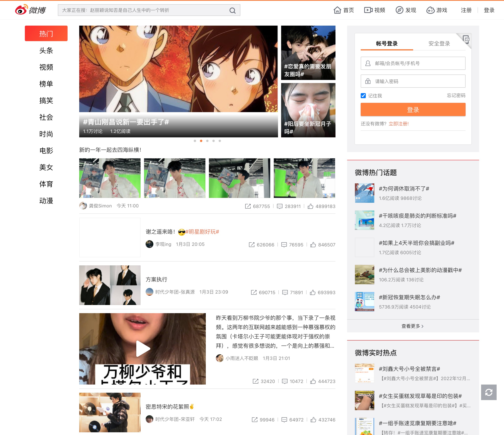This screenshot has height=435, width=504.
Task: Click 注册 in top right
Action: (466, 10)
